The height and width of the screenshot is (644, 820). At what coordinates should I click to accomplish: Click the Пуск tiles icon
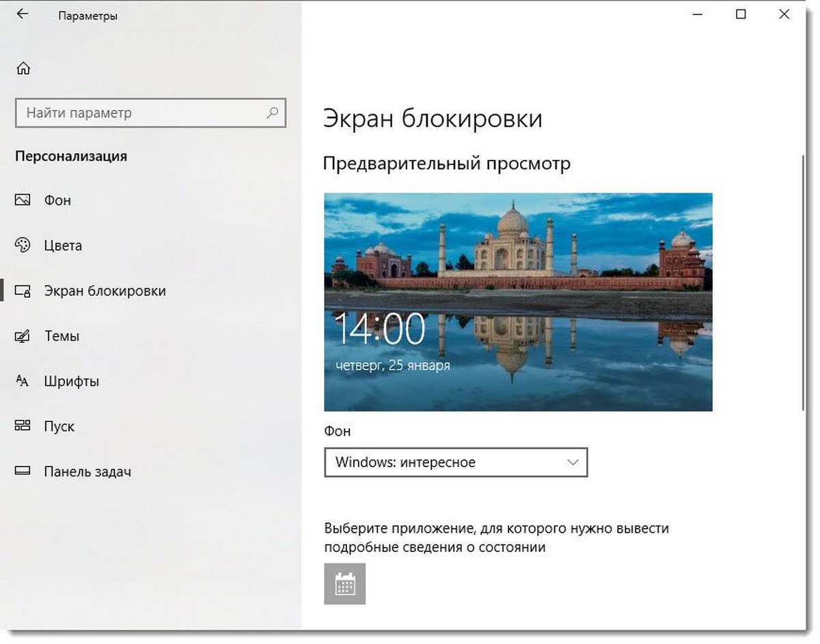[x=23, y=426]
